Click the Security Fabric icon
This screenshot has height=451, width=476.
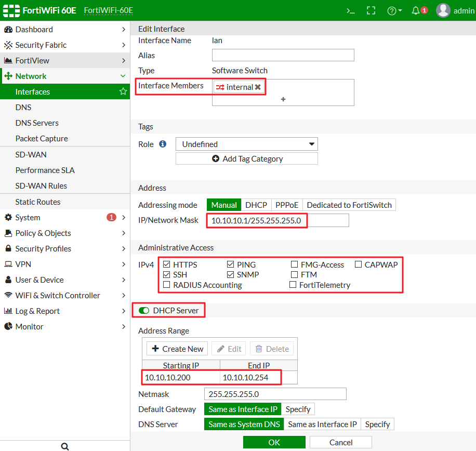(8, 45)
